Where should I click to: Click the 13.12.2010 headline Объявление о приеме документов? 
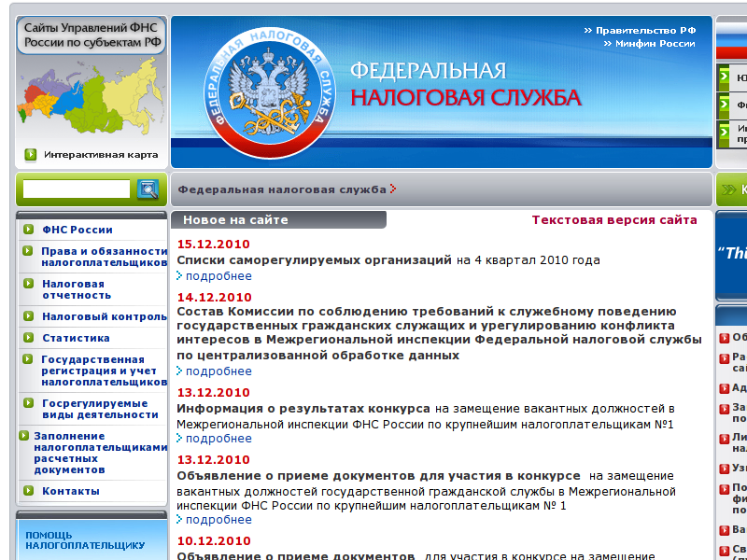click(379, 476)
